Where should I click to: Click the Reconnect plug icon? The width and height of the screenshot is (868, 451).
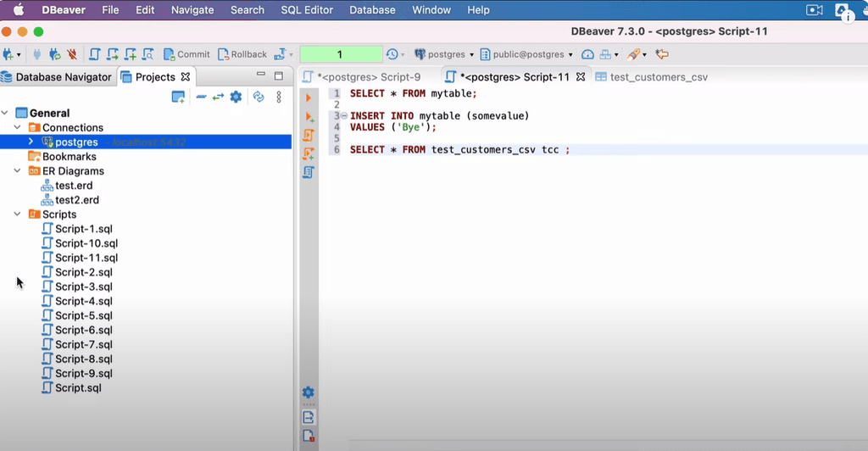coord(54,54)
